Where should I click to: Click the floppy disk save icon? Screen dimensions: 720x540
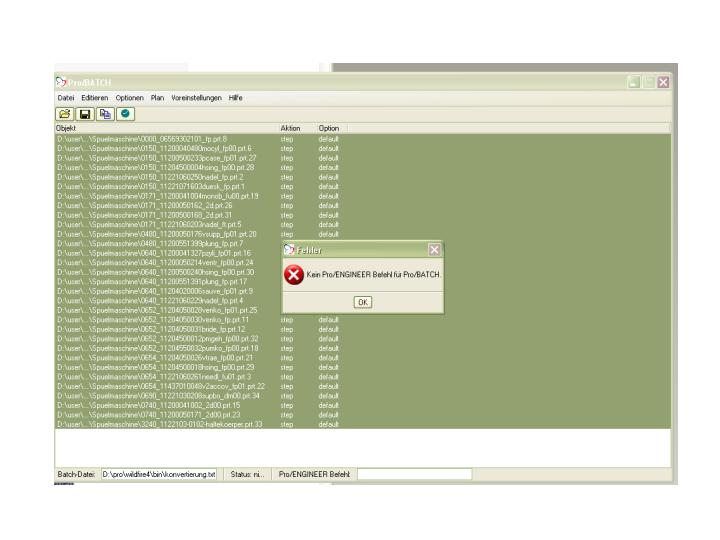(85, 114)
